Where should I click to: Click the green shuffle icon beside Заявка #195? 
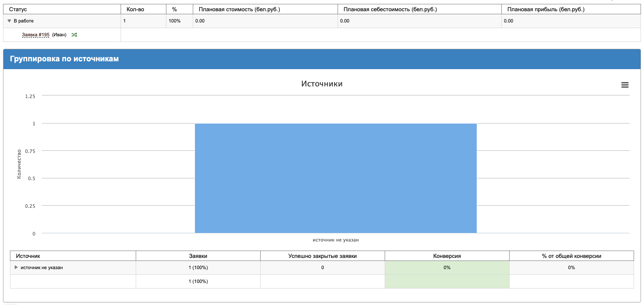click(x=74, y=35)
